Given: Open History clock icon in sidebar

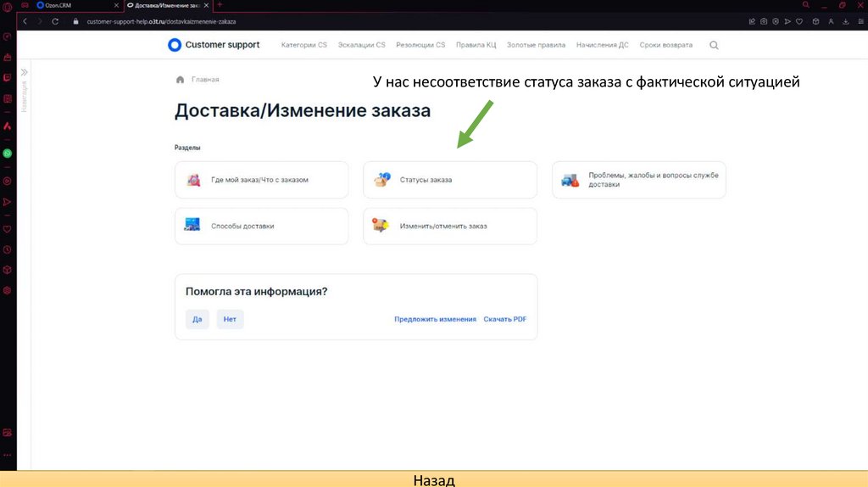Looking at the screenshot, I should pyautogui.click(x=7, y=250).
